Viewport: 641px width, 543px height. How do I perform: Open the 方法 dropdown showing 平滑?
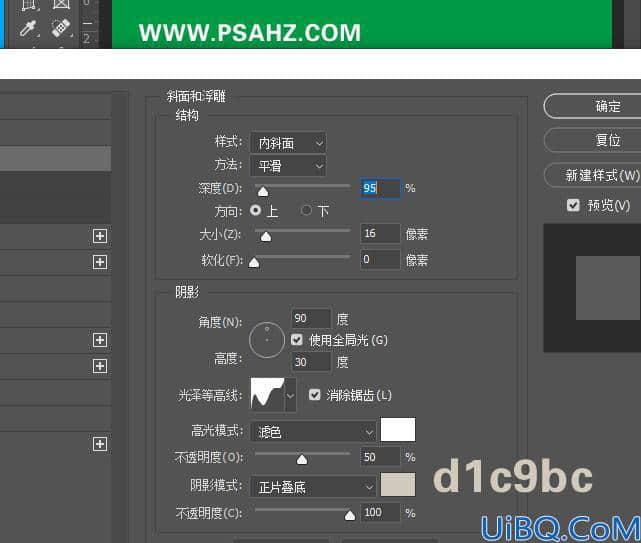pos(288,166)
